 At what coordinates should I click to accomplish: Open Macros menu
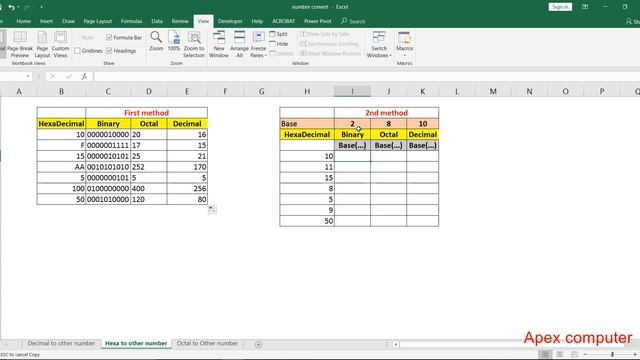pos(404,44)
